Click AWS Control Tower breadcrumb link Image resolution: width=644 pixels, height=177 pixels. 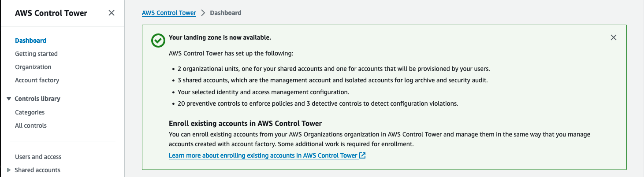[169, 13]
